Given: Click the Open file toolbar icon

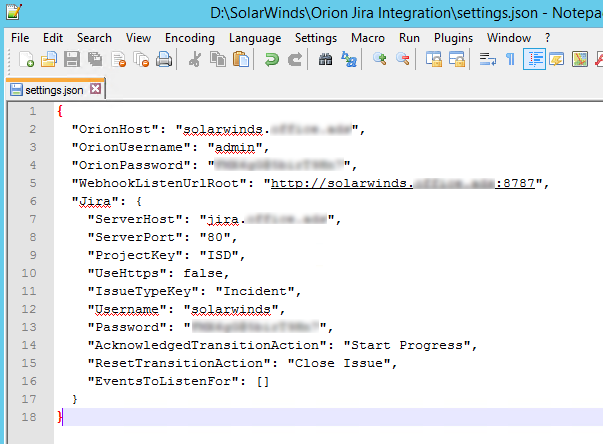Looking at the screenshot, I should point(49,60).
